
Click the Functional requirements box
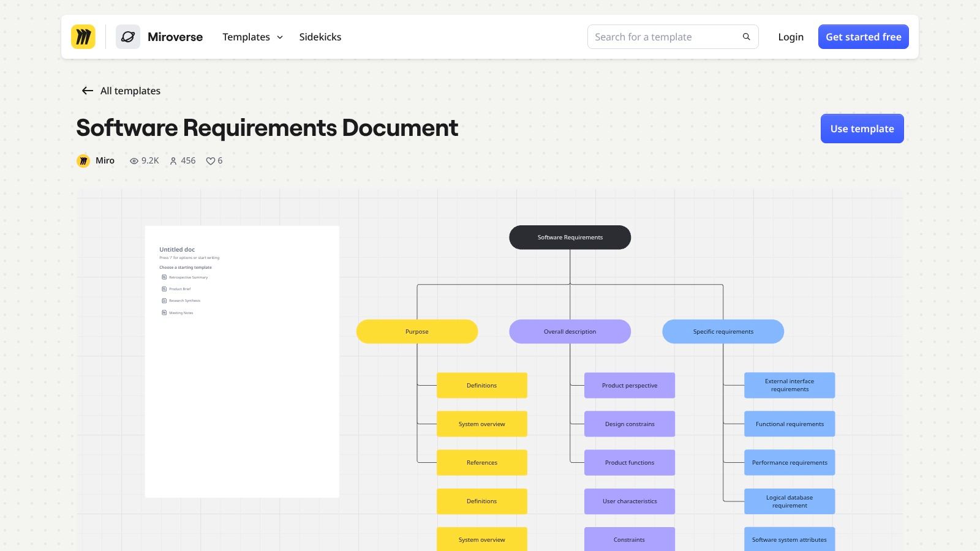[x=790, y=424]
